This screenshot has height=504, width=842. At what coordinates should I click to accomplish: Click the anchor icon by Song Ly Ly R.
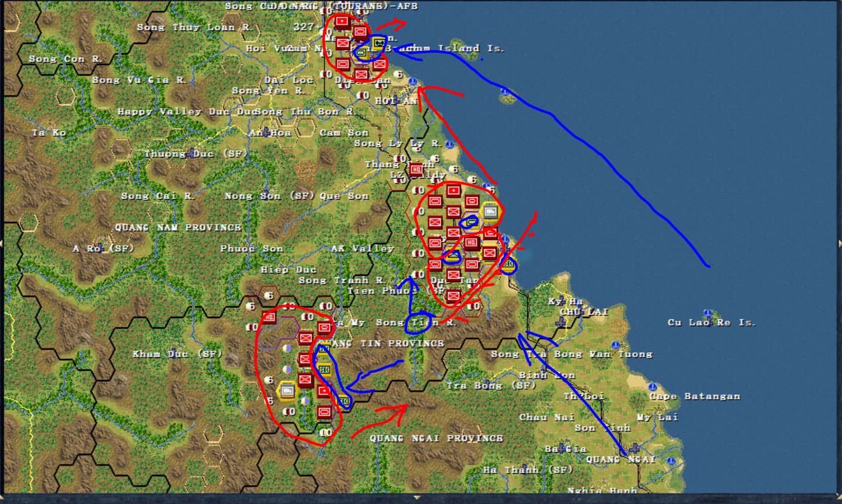(449, 144)
